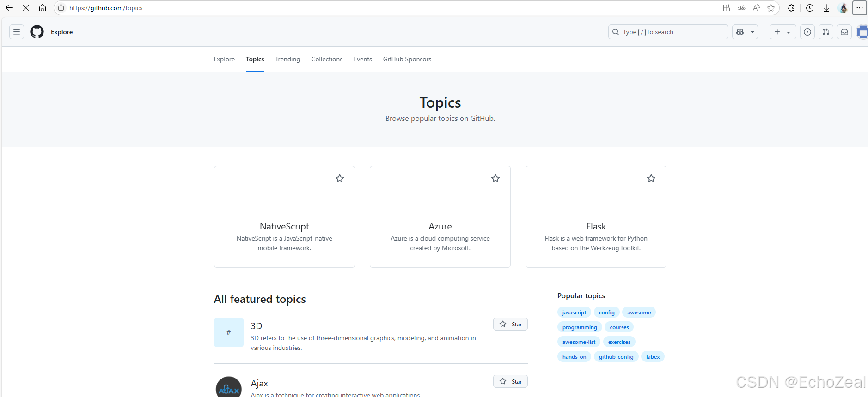Open the Flask topic title
Image resolution: width=868 pixels, height=397 pixels.
(596, 226)
